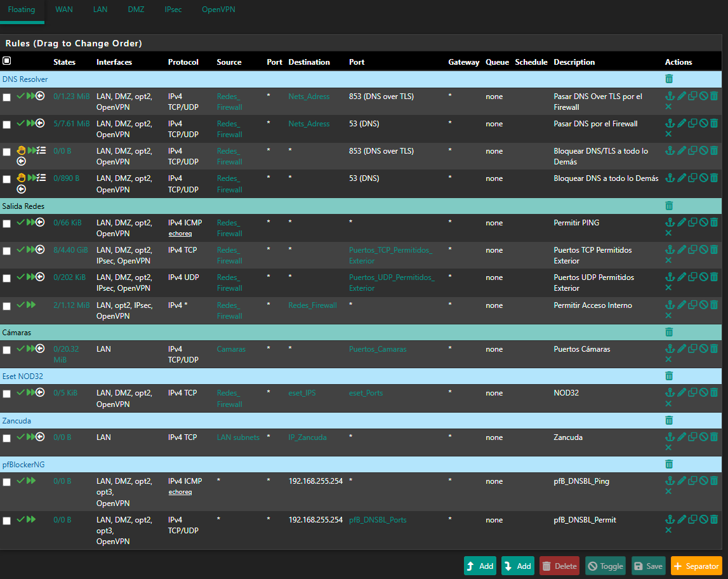Check the pfB_DNSBL_Ping rule checkbox
This screenshot has width=728, height=579.
tap(6, 482)
